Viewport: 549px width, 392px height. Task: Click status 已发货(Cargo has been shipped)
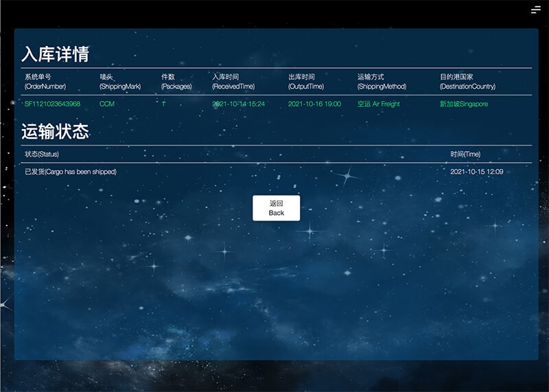click(x=71, y=172)
